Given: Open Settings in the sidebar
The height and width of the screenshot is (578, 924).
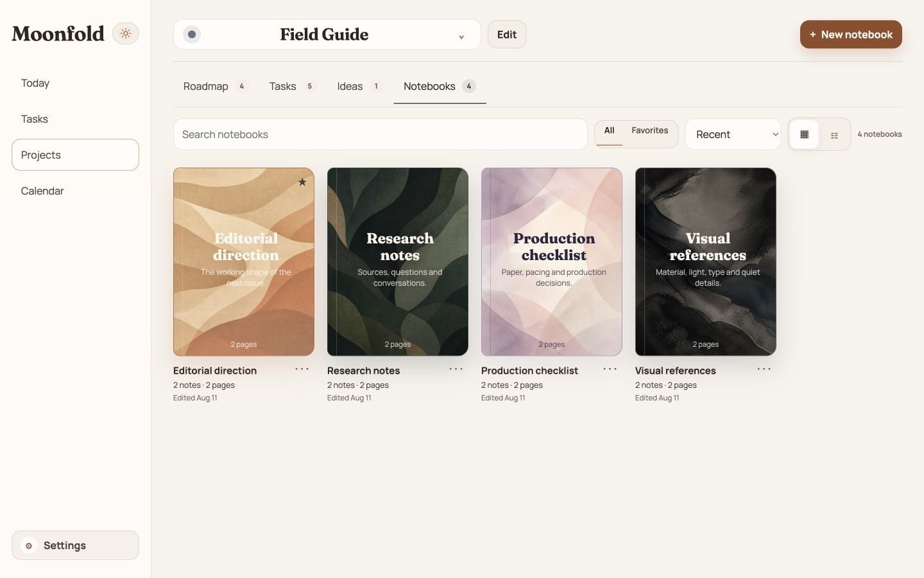Looking at the screenshot, I should click(x=75, y=545).
